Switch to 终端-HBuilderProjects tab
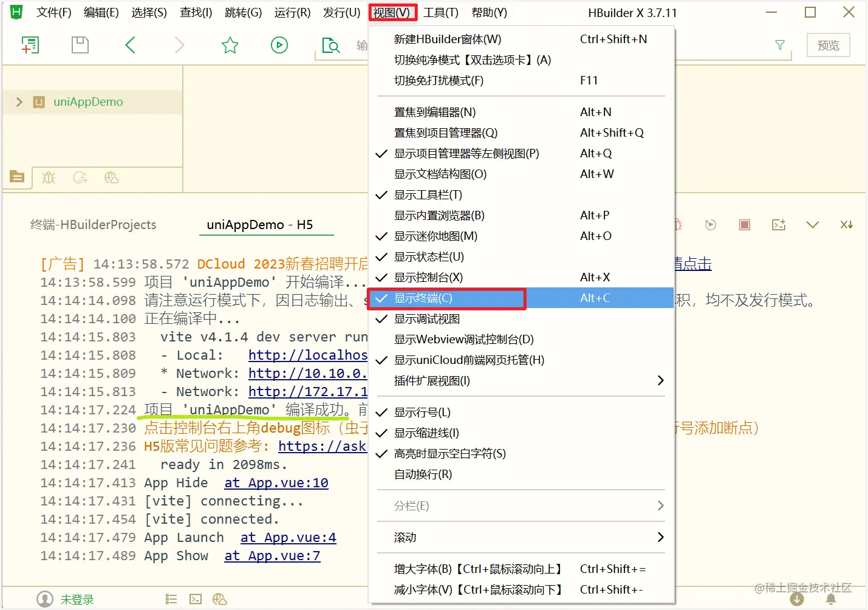Image resolution: width=868 pixels, height=610 pixels. (93, 225)
